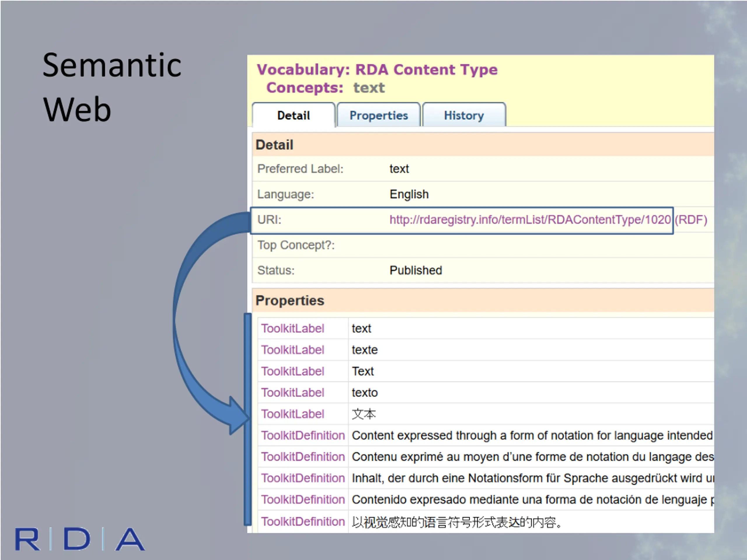Open the RDAContentType/1020 URI link
Screen dimensions: 747x560
coord(530,220)
